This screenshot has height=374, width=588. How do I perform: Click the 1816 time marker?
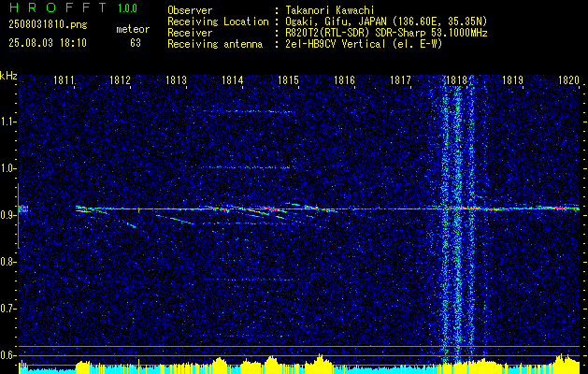coord(344,79)
